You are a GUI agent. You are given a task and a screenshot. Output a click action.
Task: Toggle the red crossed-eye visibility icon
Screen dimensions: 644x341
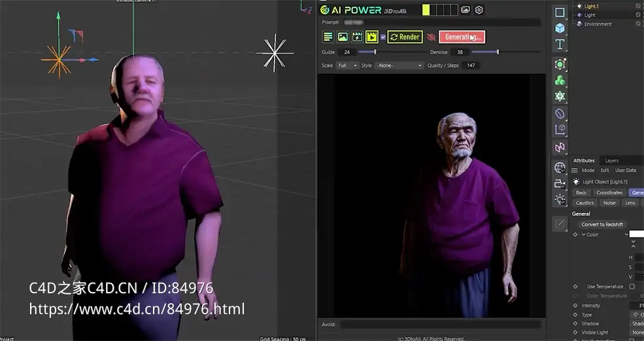431,37
